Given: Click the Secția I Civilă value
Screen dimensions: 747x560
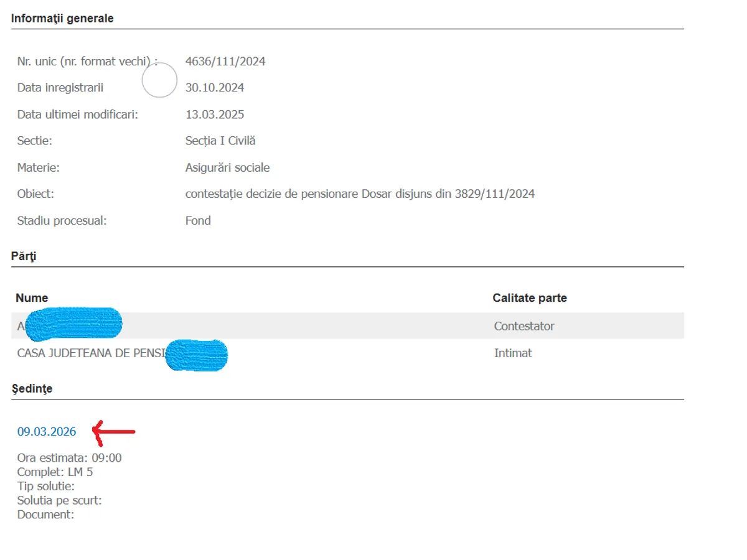Looking at the screenshot, I should [x=220, y=141].
